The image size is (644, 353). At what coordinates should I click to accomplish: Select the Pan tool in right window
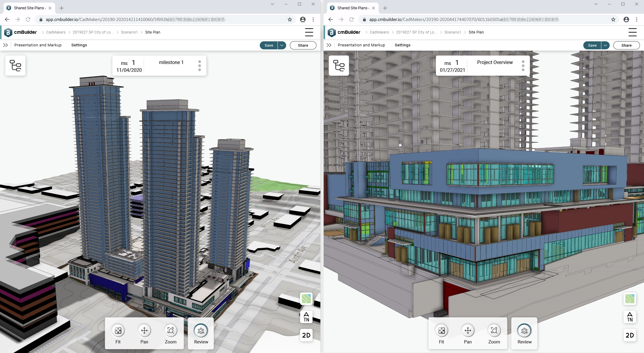pos(468,334)
